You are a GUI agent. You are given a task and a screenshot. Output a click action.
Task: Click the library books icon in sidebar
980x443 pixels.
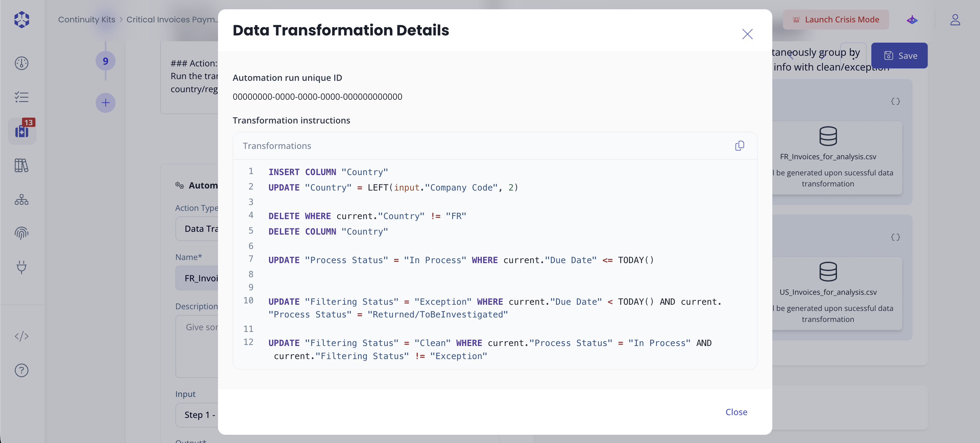click(22, 165)
